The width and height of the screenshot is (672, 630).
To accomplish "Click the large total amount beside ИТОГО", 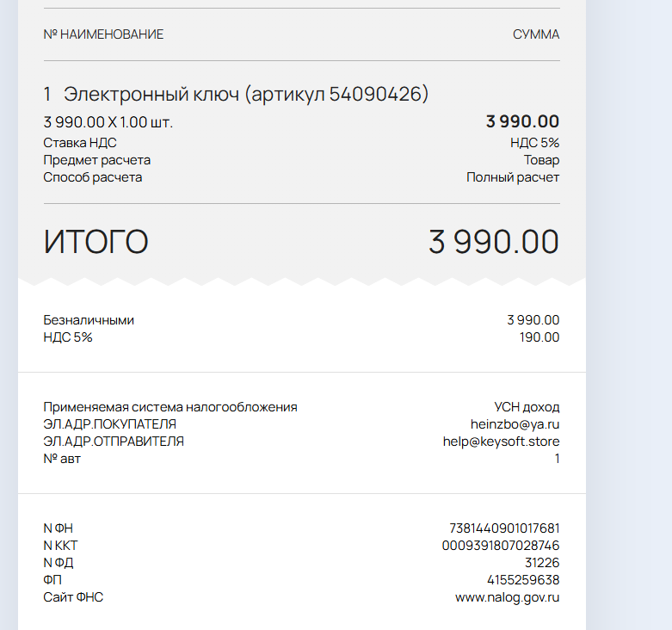I will 494,242.
